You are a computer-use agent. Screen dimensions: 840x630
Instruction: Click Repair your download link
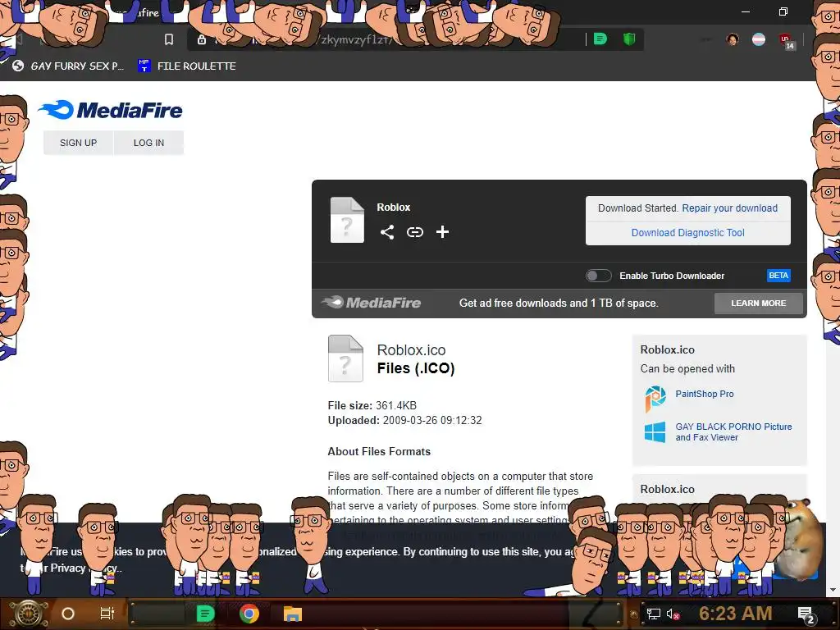(729, 208)
